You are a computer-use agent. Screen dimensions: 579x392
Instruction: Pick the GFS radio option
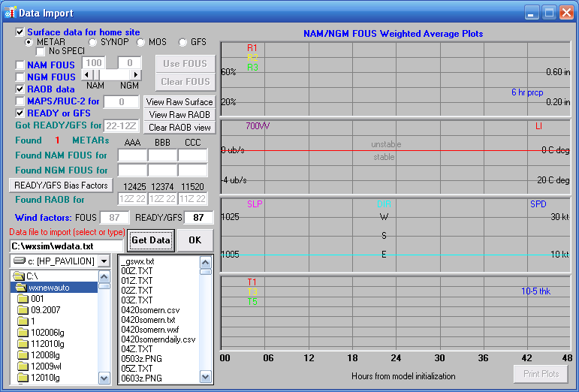tap(182, 42)
